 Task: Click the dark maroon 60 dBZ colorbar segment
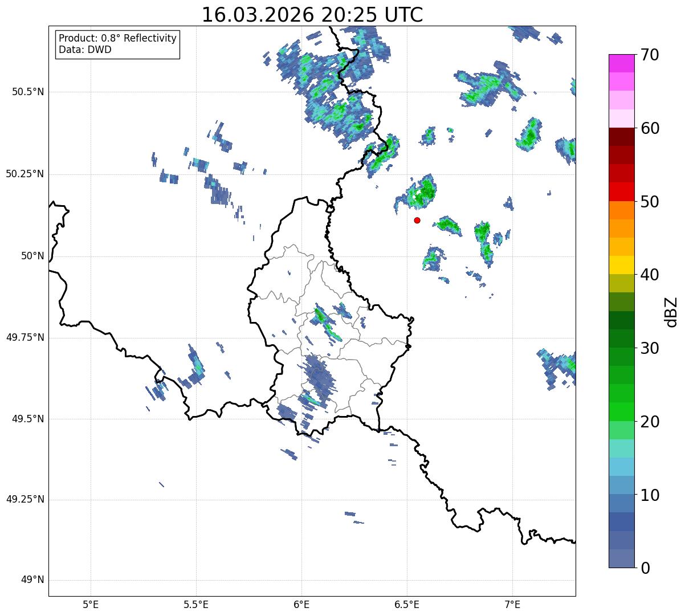622,137
